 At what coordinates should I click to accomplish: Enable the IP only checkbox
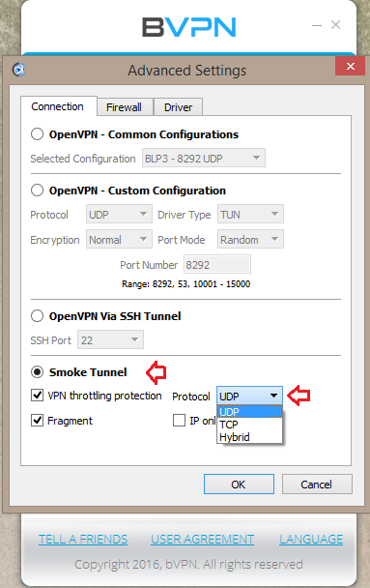coord(179,421)
